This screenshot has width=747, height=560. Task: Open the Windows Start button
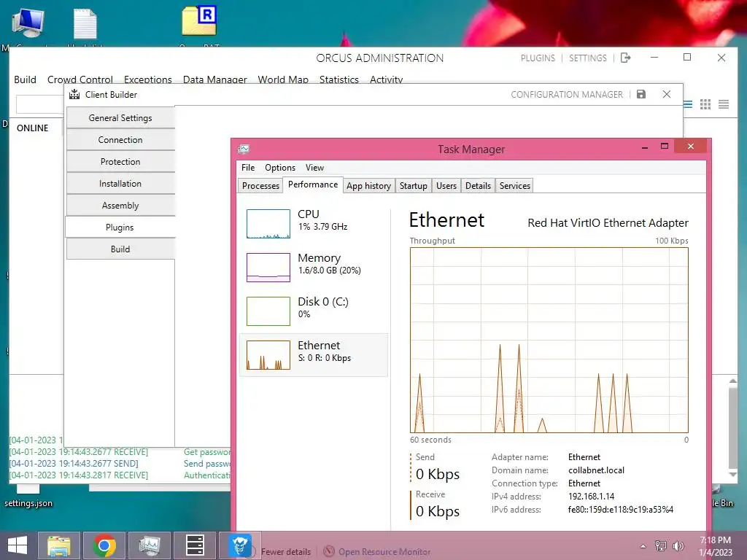[x=18, y=545]
